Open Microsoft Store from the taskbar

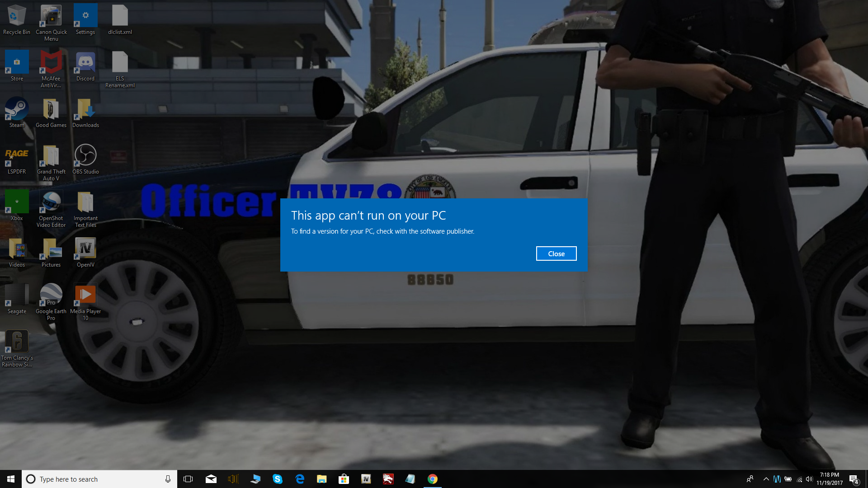tap(344, 479)
